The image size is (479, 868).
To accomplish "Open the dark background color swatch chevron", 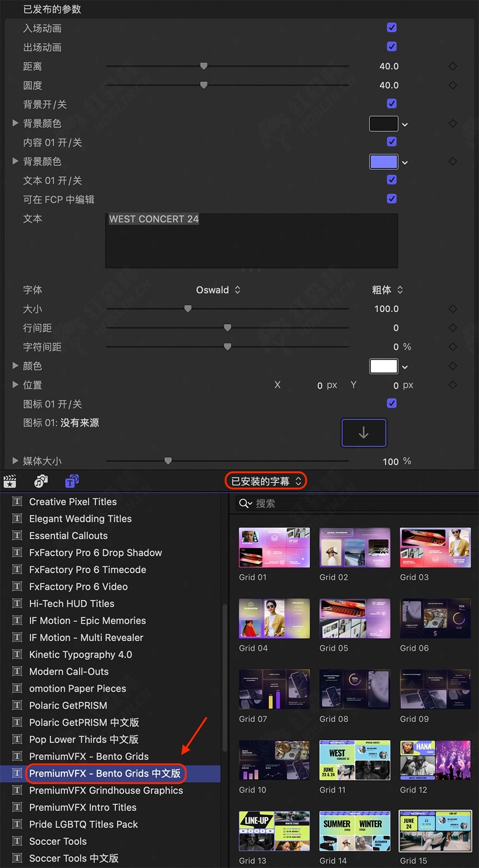I will [405, 124].
